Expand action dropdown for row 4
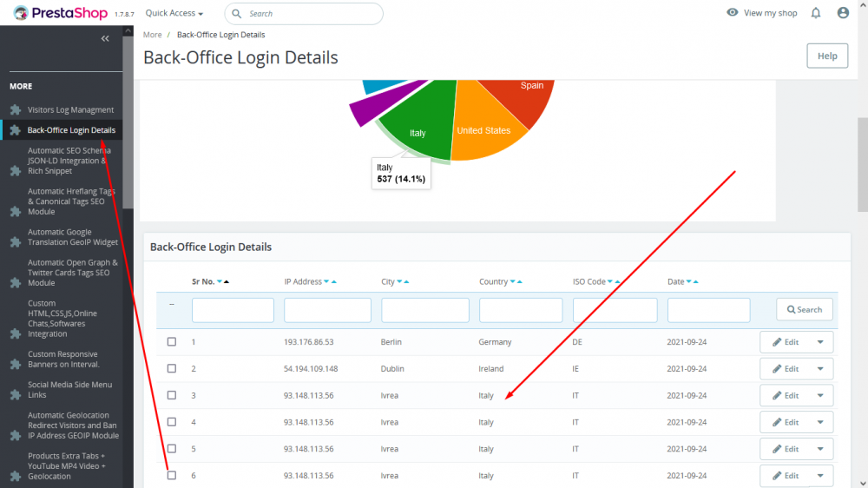Image resolution: width=868 pixels, height=488 pixels. pyautogui.click(x=820, y=422)
